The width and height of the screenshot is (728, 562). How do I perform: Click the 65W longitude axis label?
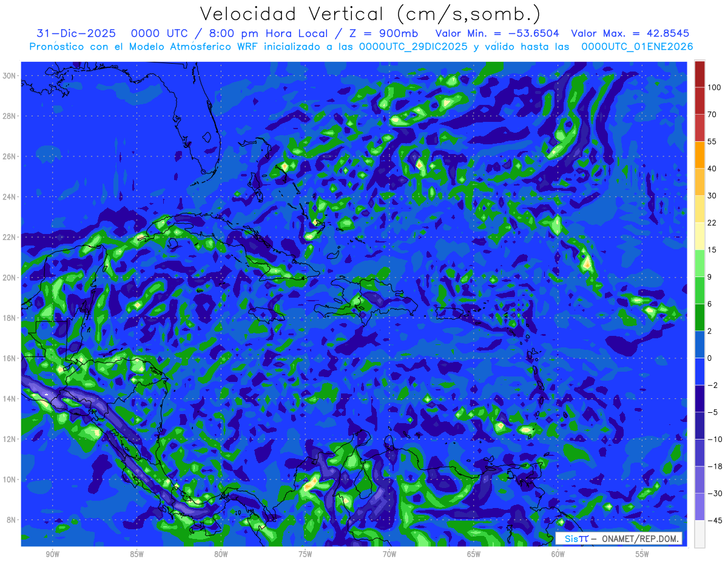click(474, 554)
